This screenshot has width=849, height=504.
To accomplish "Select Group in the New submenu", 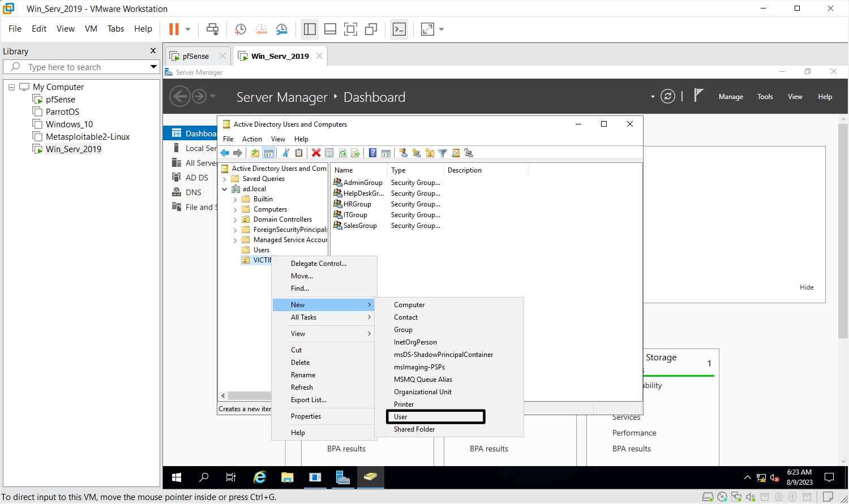I will coord(403,330).
